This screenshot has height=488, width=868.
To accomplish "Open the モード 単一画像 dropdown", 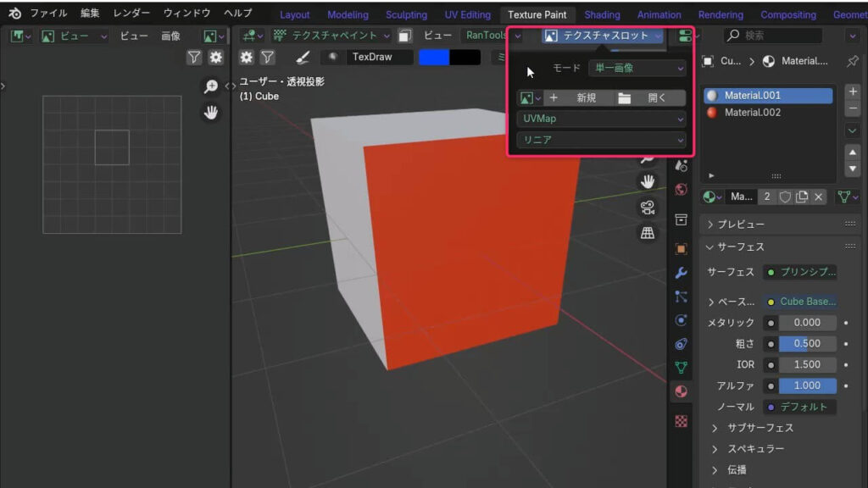I will point(638,68).
